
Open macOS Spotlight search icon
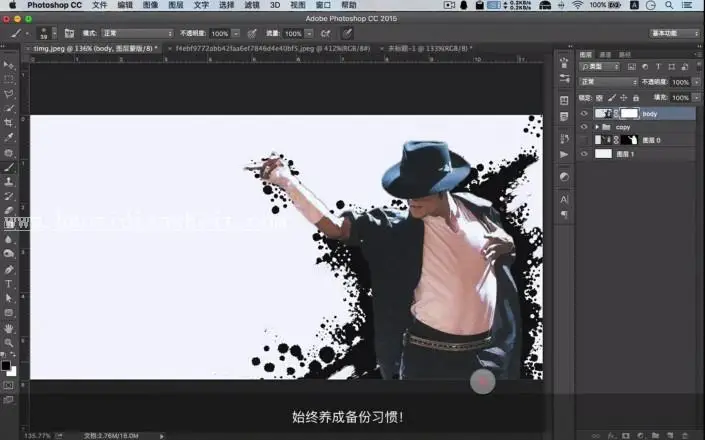pos(669,5)
